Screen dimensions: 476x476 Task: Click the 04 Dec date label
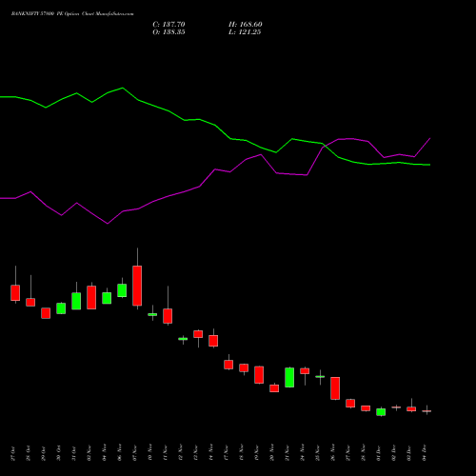point(425,453)
